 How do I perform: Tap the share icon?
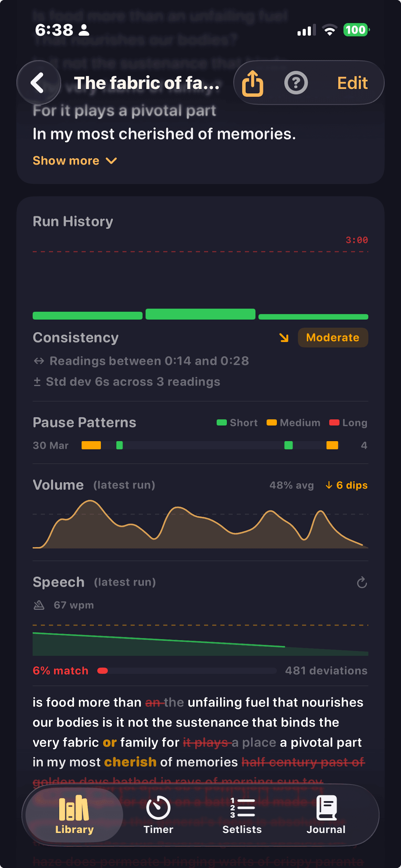click(252, 83)
